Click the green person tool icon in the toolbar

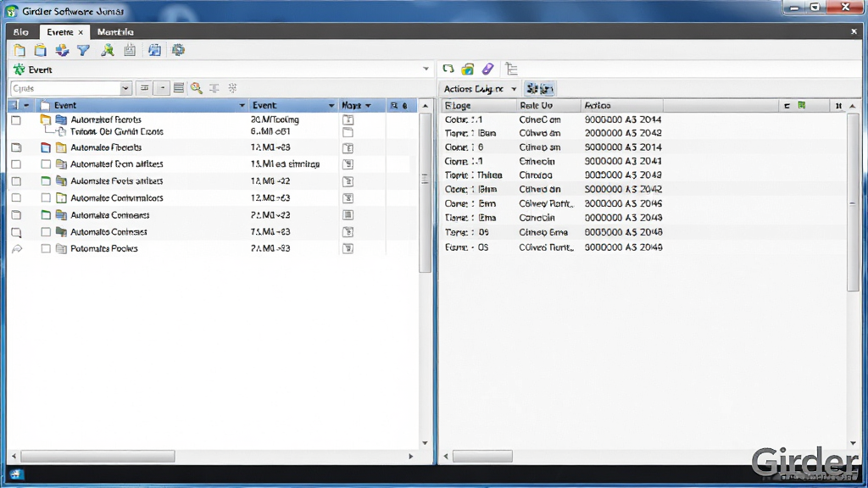click(108, 50)
